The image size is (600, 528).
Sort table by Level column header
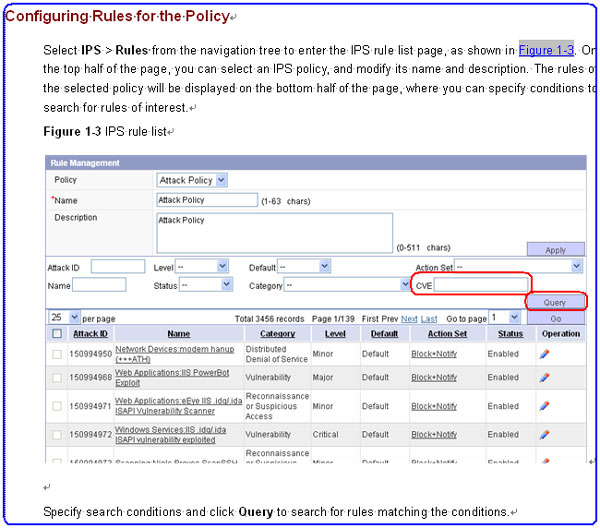point(335,334)
